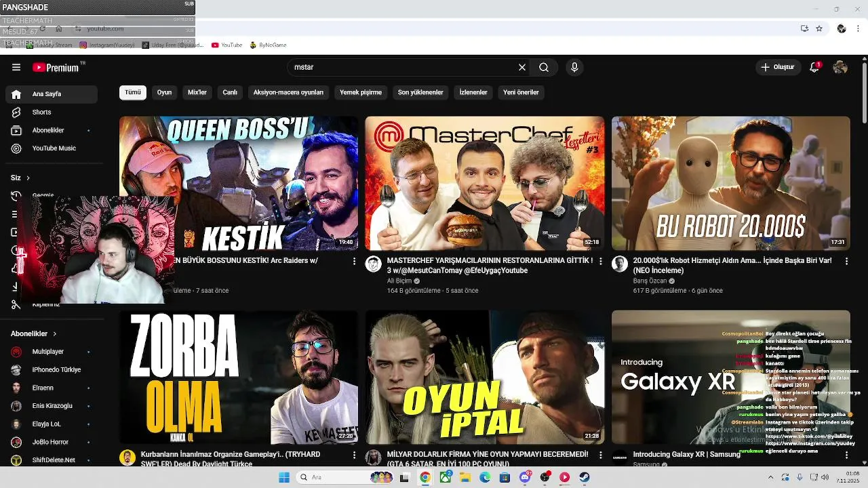
Task: Expand the Siz section chevron
Action: tap(28, 178)
